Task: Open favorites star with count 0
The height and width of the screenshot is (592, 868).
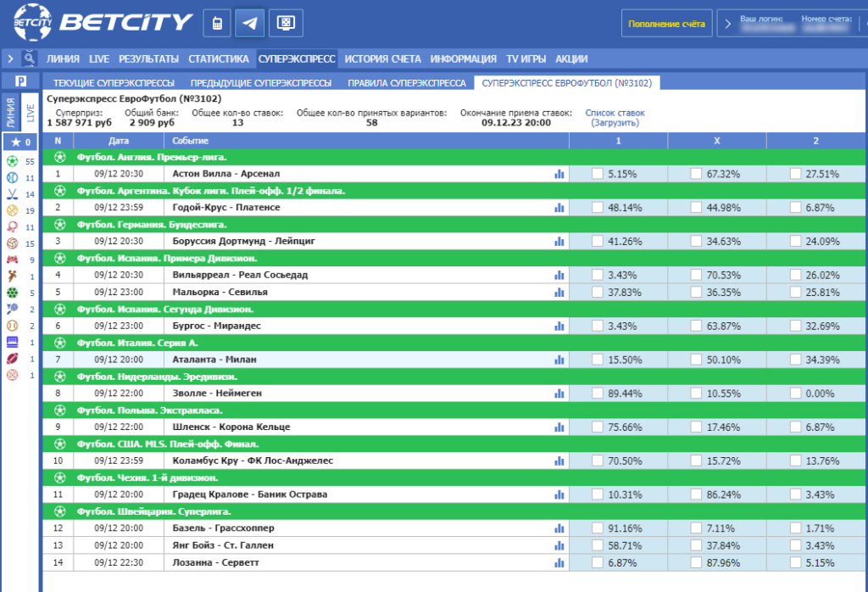Action: [20, 142]
